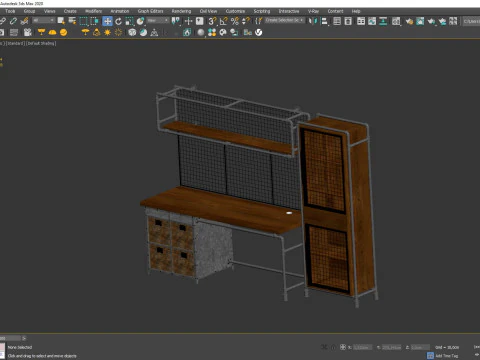
Task: Click the V-Ray sphere light icon
Action: pos(63,32)
